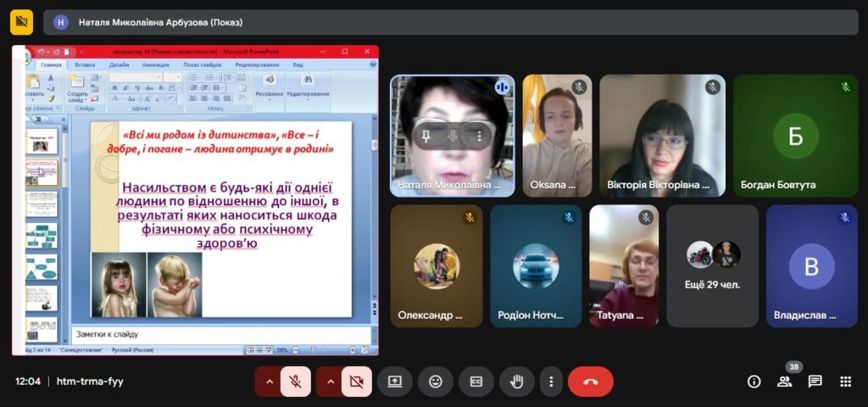Click the red leave call button
This screenshot has height=407, width=868.
coord(590,382)
